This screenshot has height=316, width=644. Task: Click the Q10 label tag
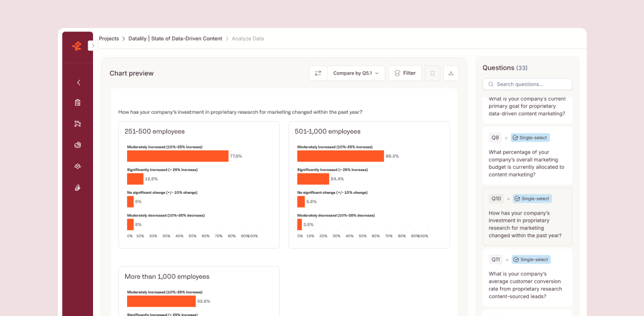(x=496, y=199)
